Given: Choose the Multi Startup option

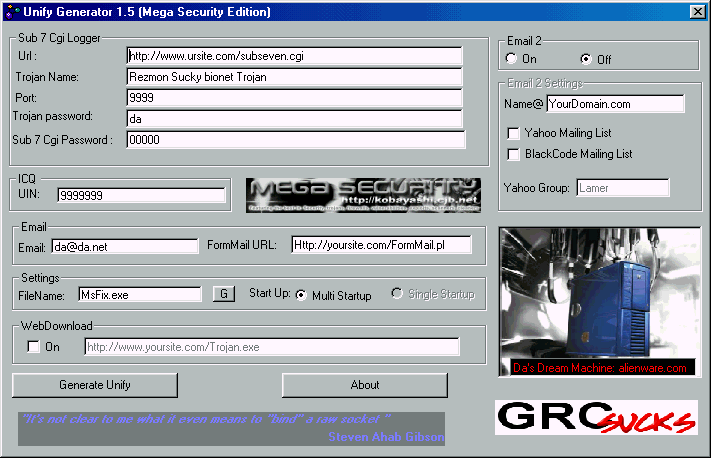Looking at the screenshot, I should click(x=301, y=296).
